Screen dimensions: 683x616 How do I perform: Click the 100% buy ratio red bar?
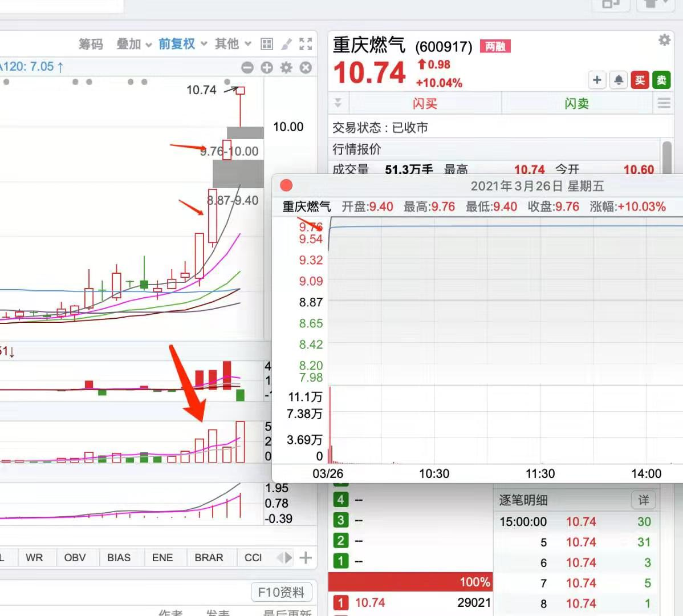coord(410,582)
